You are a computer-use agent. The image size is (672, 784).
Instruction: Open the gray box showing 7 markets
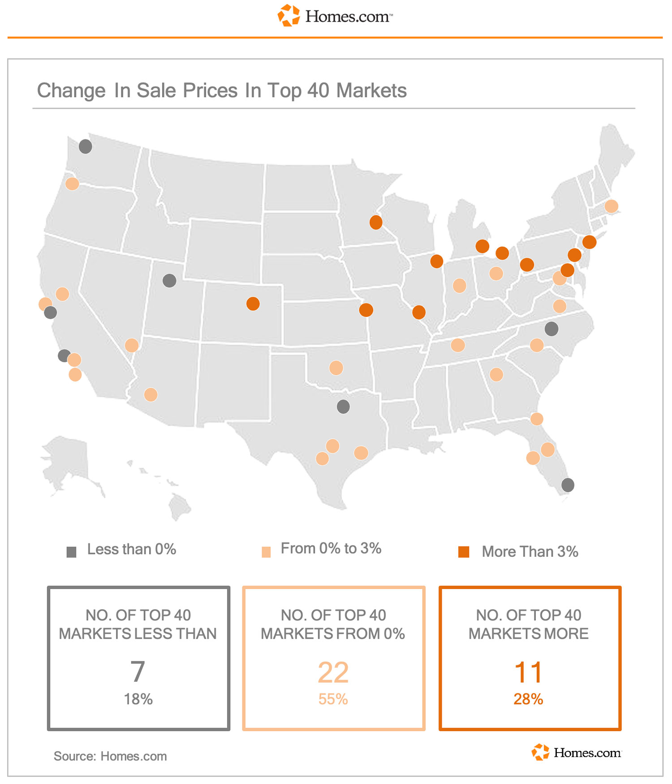(138, 658)
